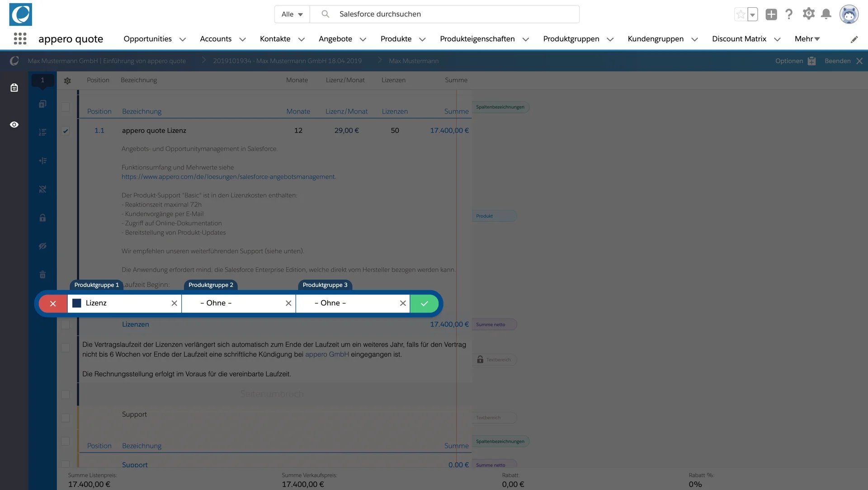Click the Max Mustermann breadcrumb
The width and height of the screenshot is (868, 490).
(x=414, y=61)
